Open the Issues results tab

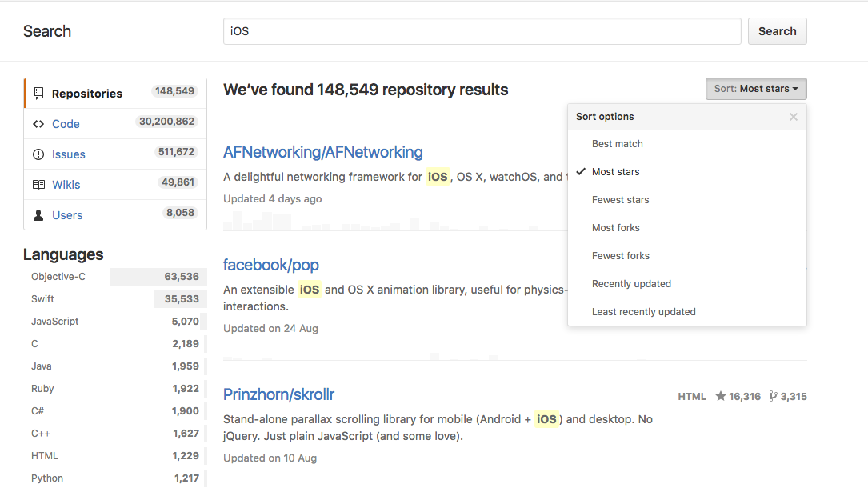pos(115,154)
